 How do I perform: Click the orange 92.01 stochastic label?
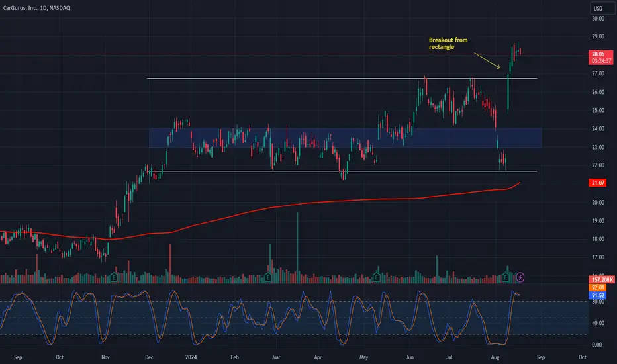[597, 288]
